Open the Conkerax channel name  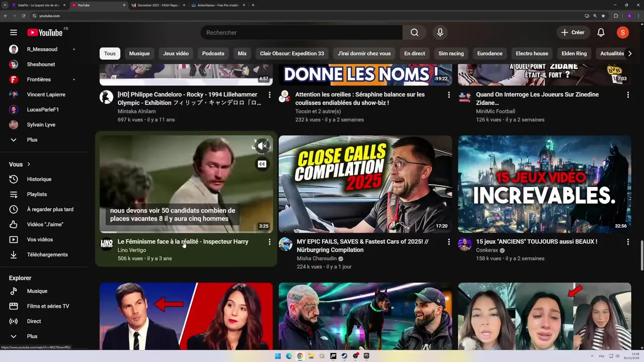click(x=487, y=250)
